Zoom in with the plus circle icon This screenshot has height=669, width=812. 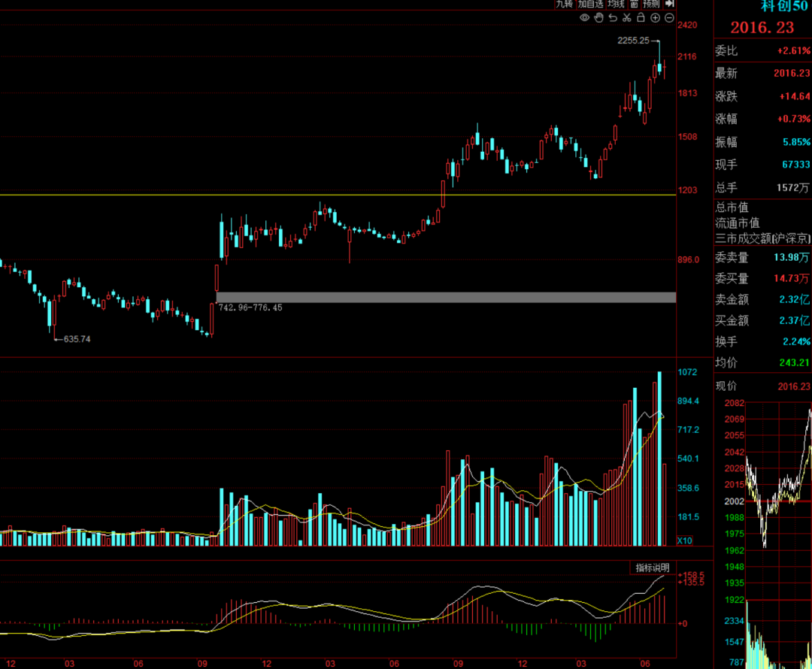point(655,18)
